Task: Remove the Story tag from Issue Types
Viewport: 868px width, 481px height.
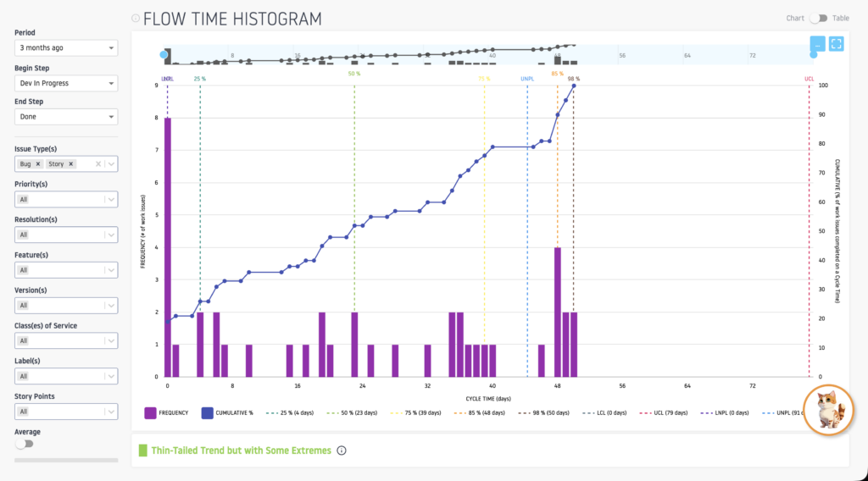Action: point(71,164)
